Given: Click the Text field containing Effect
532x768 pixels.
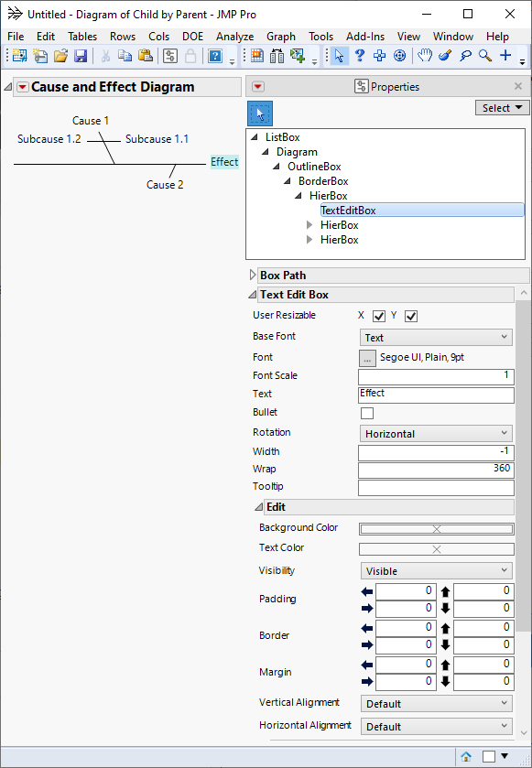Looking at the screenshot, I should 436,395.
